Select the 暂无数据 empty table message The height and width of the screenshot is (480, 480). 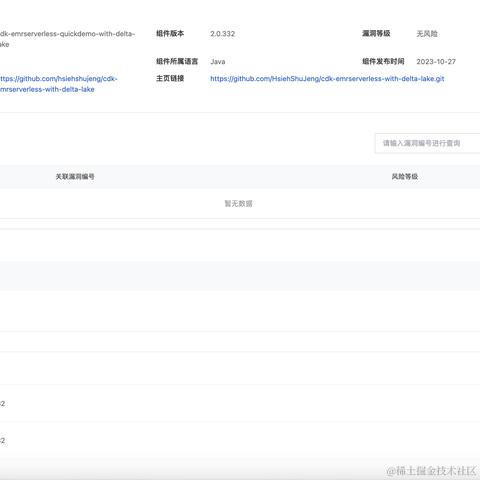click(x=239, y=204)
